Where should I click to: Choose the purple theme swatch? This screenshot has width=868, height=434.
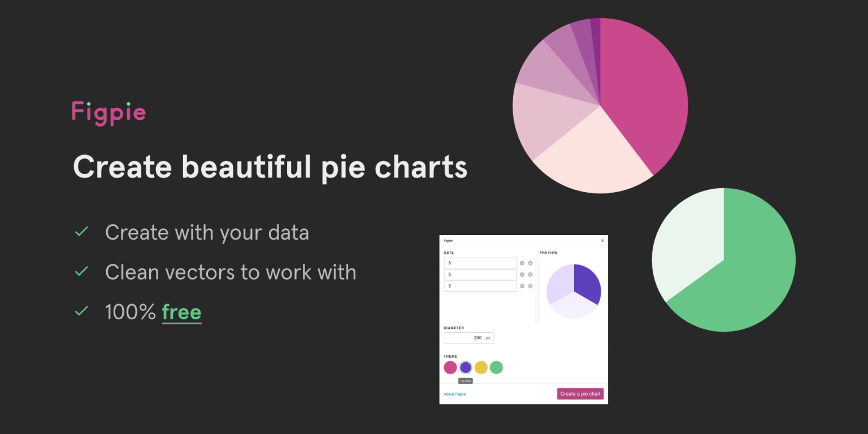point(466,367)
